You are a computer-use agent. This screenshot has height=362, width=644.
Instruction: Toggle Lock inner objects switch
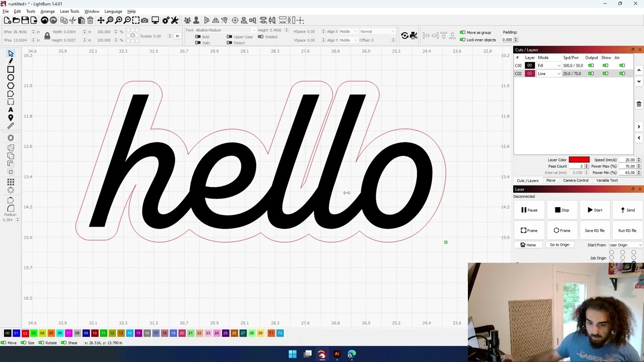click(462, 40)
